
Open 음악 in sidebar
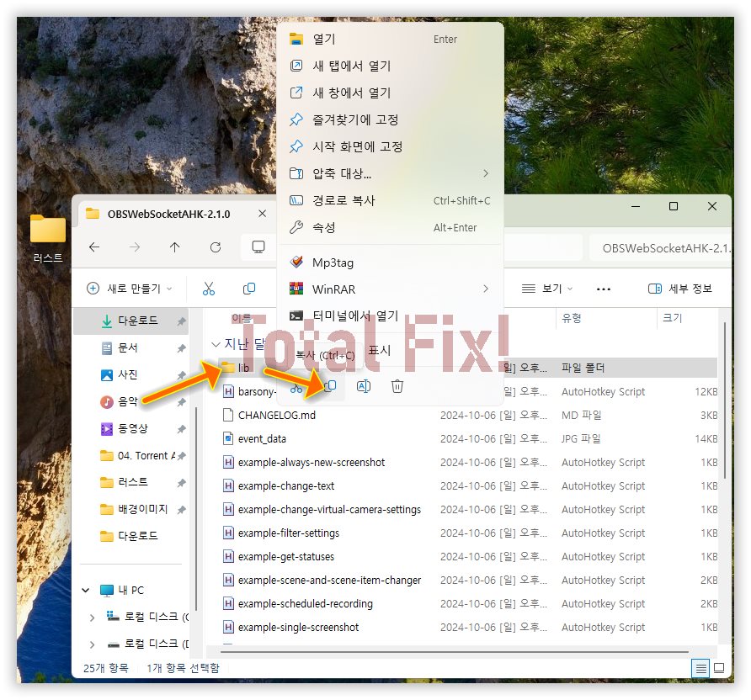pos(130,401)
